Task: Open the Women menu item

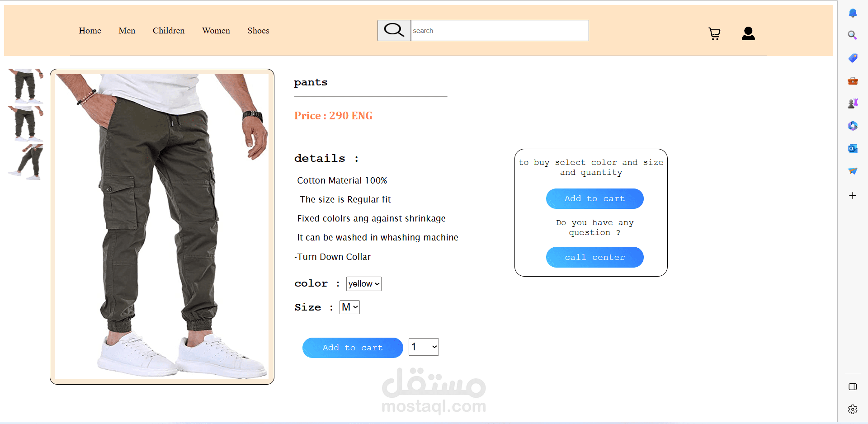Action: click(216, 31)
